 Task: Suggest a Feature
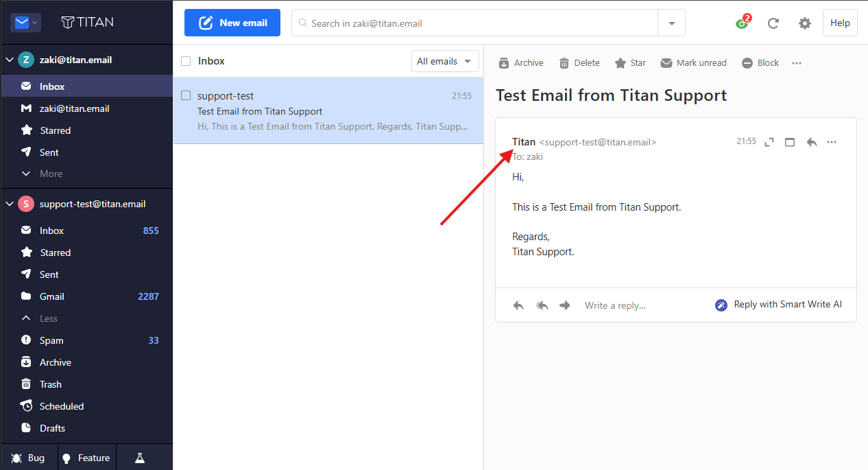point(86,458)
